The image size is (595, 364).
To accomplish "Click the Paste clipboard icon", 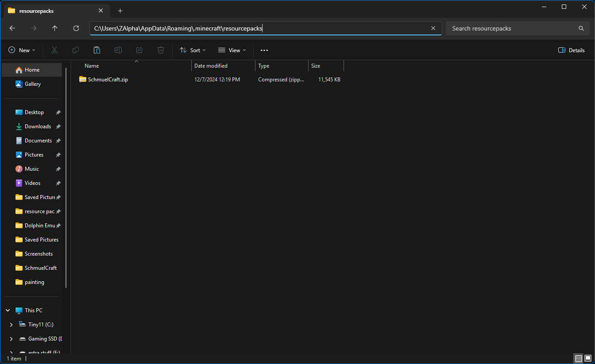I will pyautogui.click(x=97, y=50).
